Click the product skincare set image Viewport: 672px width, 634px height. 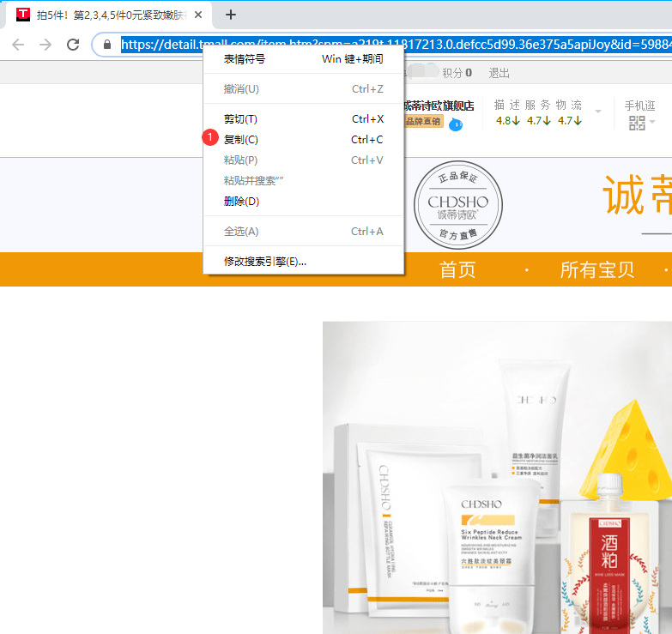pyautogui.click(x=497, y=478)
